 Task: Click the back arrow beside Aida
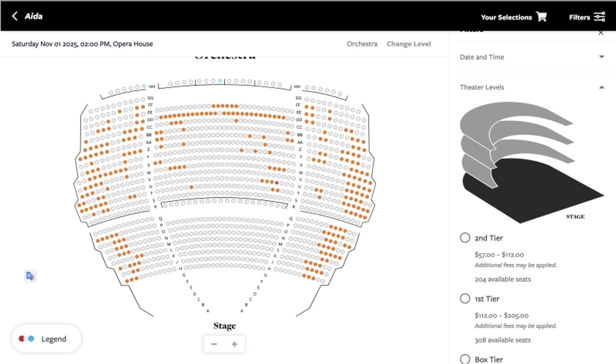pyautogui.click(x=14, y=16)
